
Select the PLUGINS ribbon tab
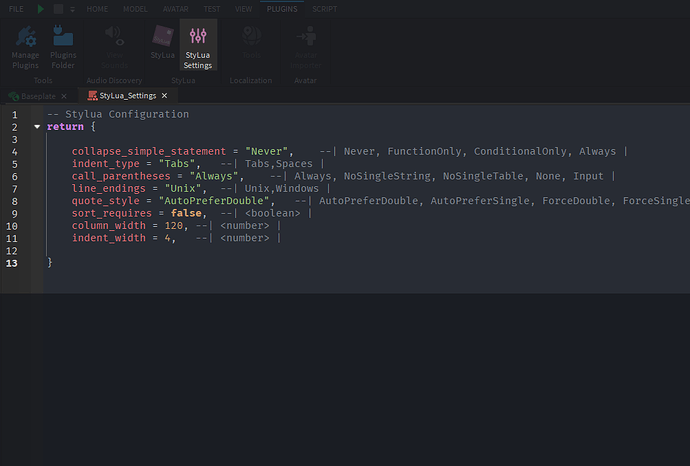[x=282, y=9]
